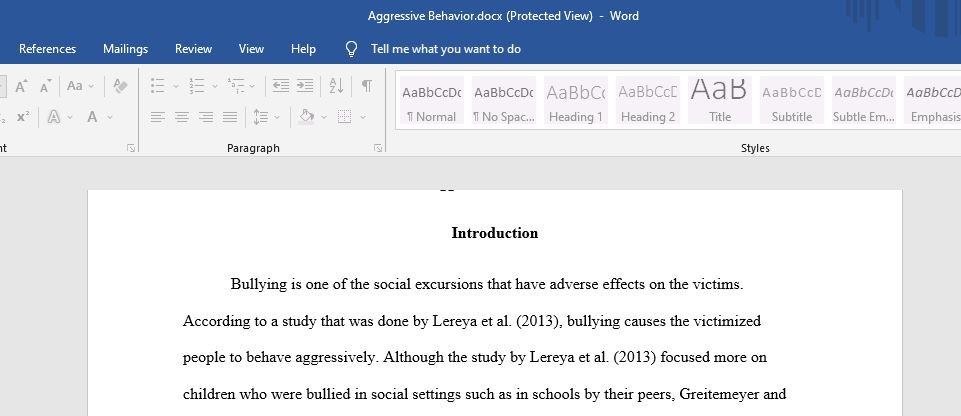This screenshot has height=416, width=961.
Task: Apply the Normal style
Action: (431, 100)
